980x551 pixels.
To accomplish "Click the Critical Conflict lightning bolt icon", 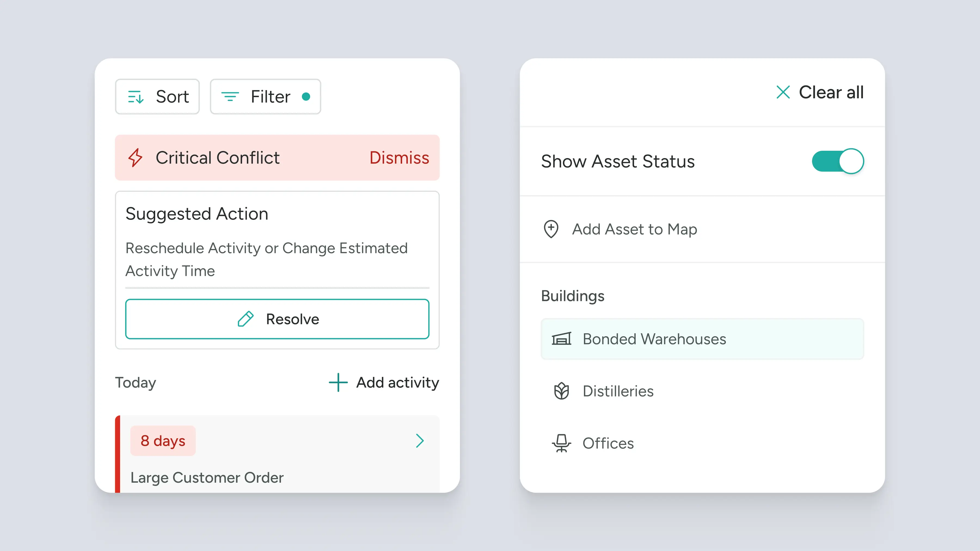I will coord(135,158).
